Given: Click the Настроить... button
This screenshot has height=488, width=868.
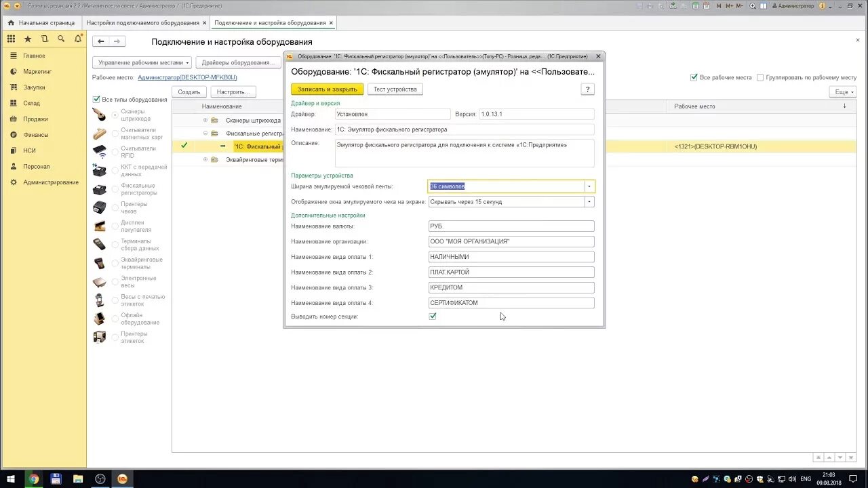Looking at the screenshot, I should [x=233, y=91].
